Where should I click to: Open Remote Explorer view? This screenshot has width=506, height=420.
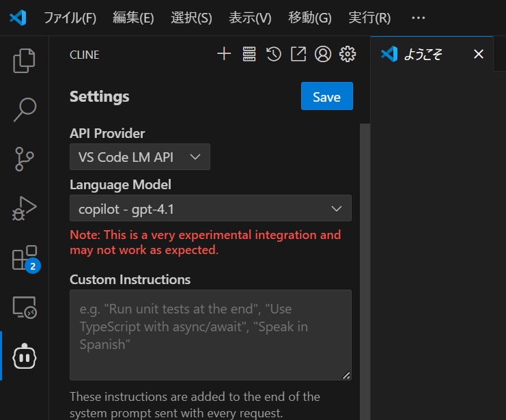(24, 307)
